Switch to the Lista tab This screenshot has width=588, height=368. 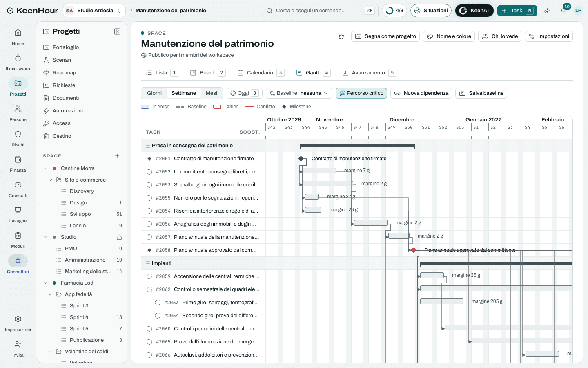point(162,73)
